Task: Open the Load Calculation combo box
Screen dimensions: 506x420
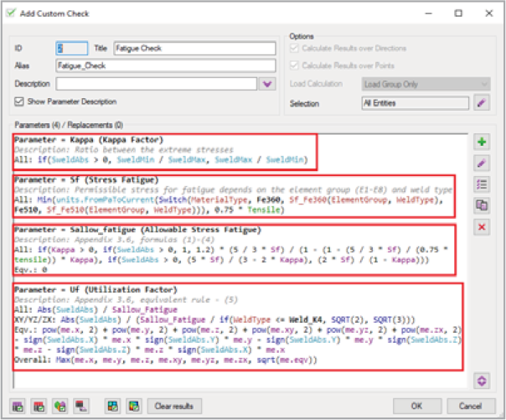Action: tap(426, 84)
